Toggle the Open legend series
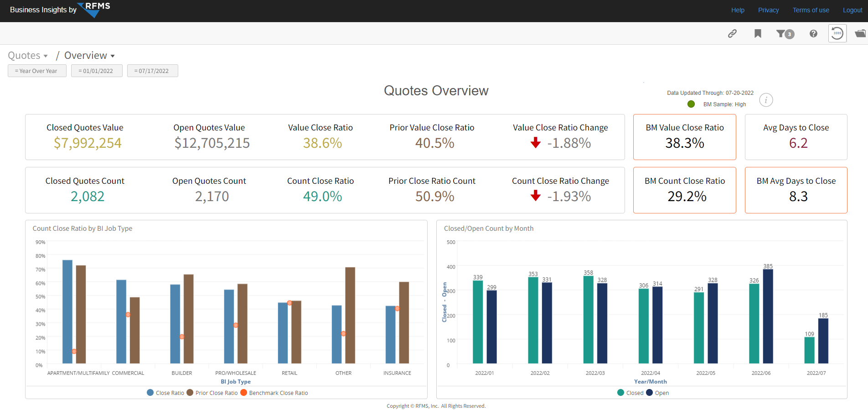 pos(657,393)
